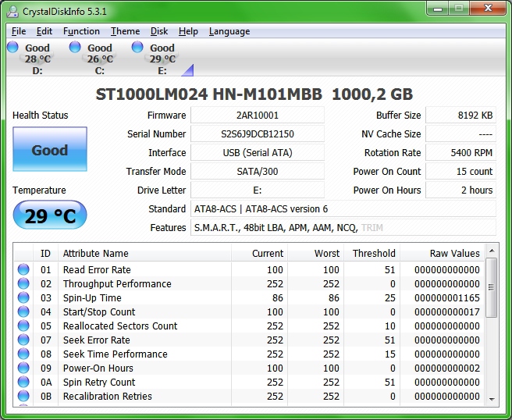This screenshot has width=512, height=420.
Task: Select the Throughput Performance attribute name
Action: pos(117,284)
